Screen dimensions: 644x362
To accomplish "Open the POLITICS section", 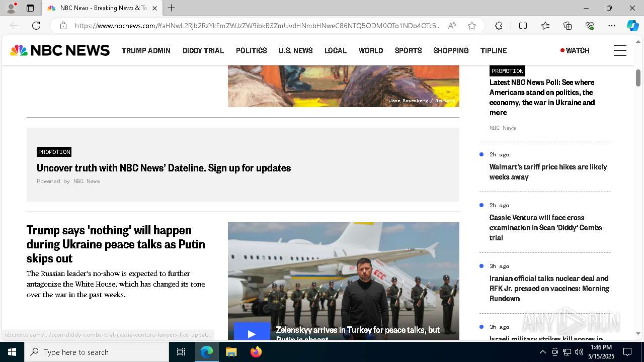I will [x=251, y=50].
